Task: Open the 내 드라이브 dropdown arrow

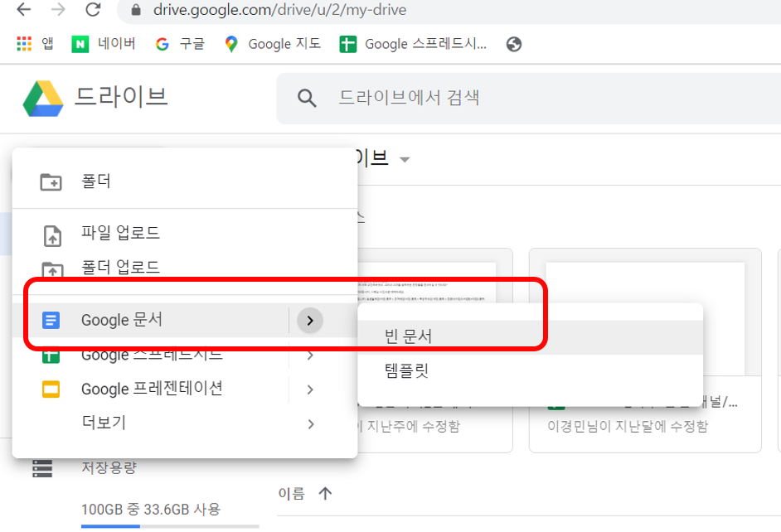Action: 405,160
